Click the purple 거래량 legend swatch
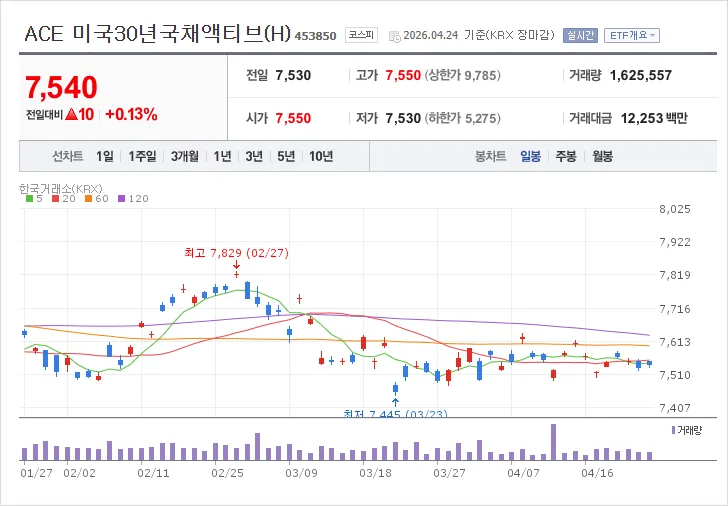 click(x=673, y=430)
